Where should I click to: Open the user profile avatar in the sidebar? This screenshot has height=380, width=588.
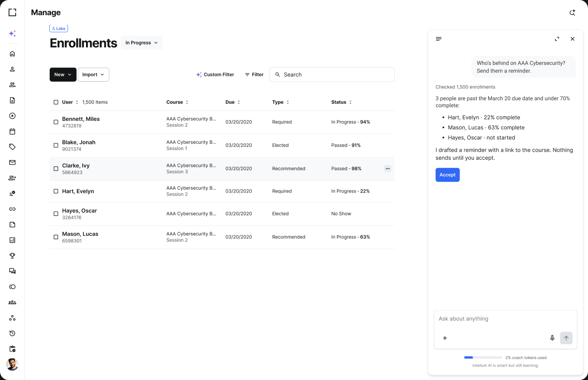(x=12, y=364)
